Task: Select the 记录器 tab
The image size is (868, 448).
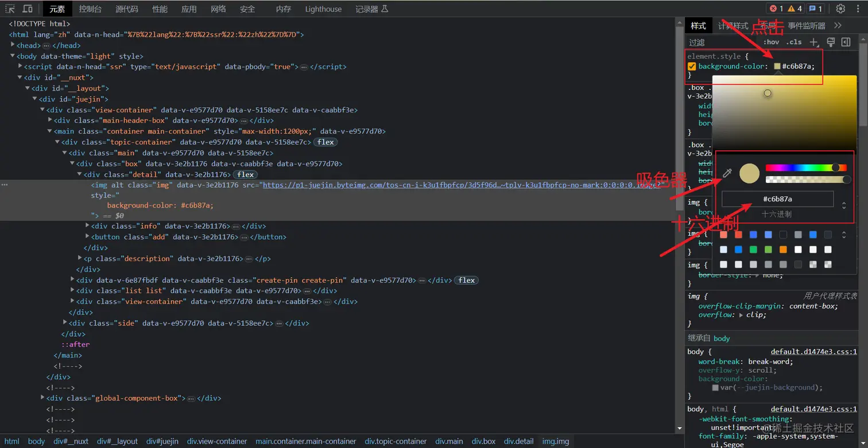Action: 371,9
